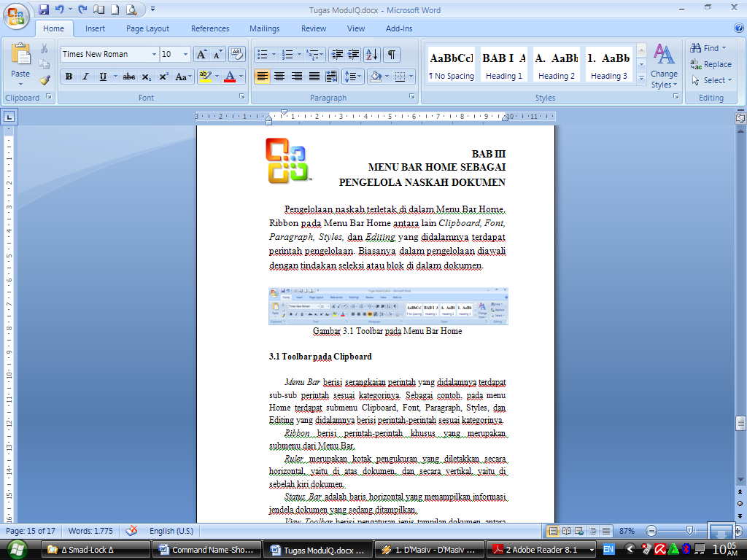This screenshot has width=747, height=560.
Task: Click the Copy icon in Clipboard group
Action: [x=44, y=64]
